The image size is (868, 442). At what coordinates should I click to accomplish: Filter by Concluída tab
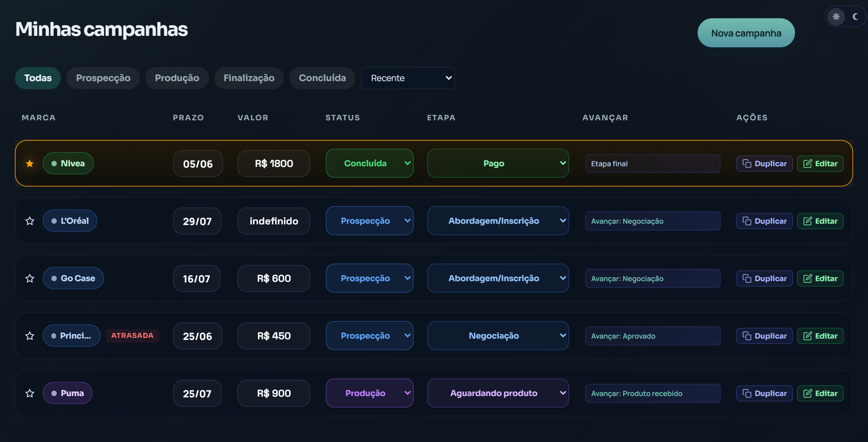322,78
